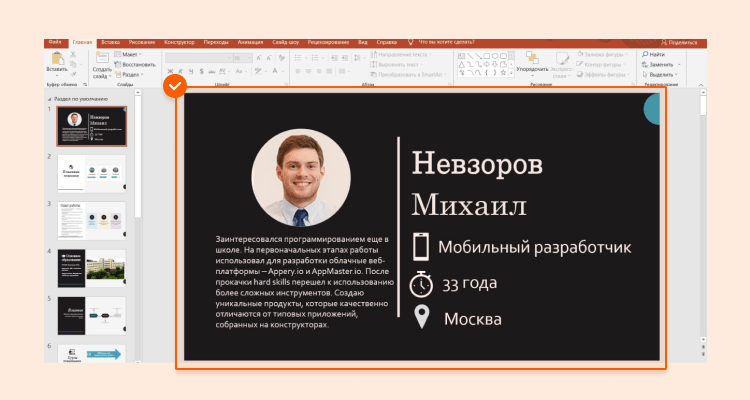Open character spacing AV icon

223,71
